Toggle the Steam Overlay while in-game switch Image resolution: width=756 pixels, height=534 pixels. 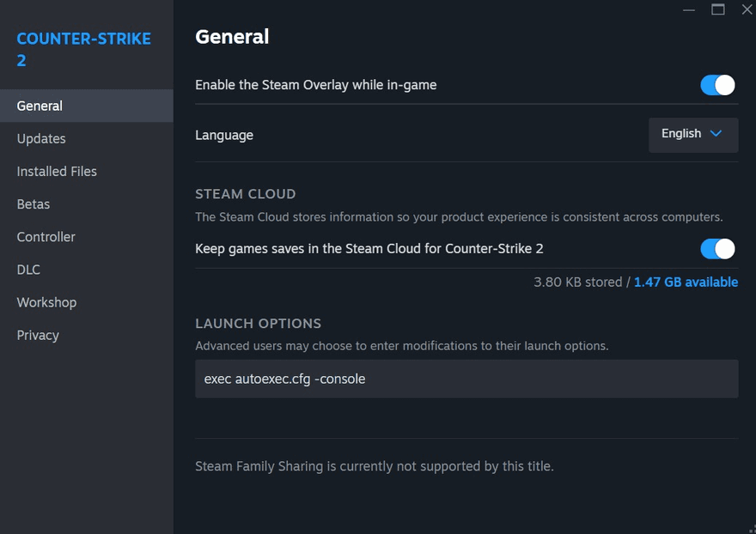click(x=717, y=85)
